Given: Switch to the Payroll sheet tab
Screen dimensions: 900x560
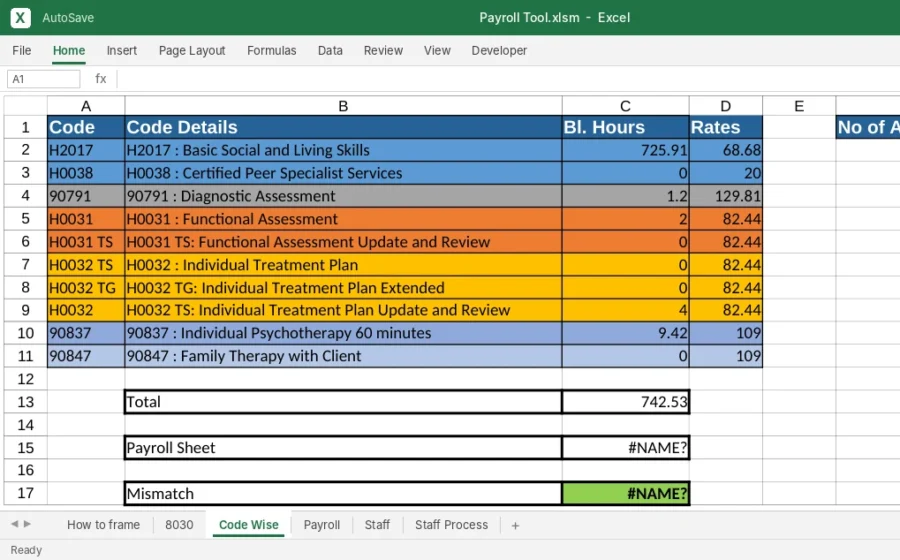Looking at the screenshot, I should tap(321, 525).
